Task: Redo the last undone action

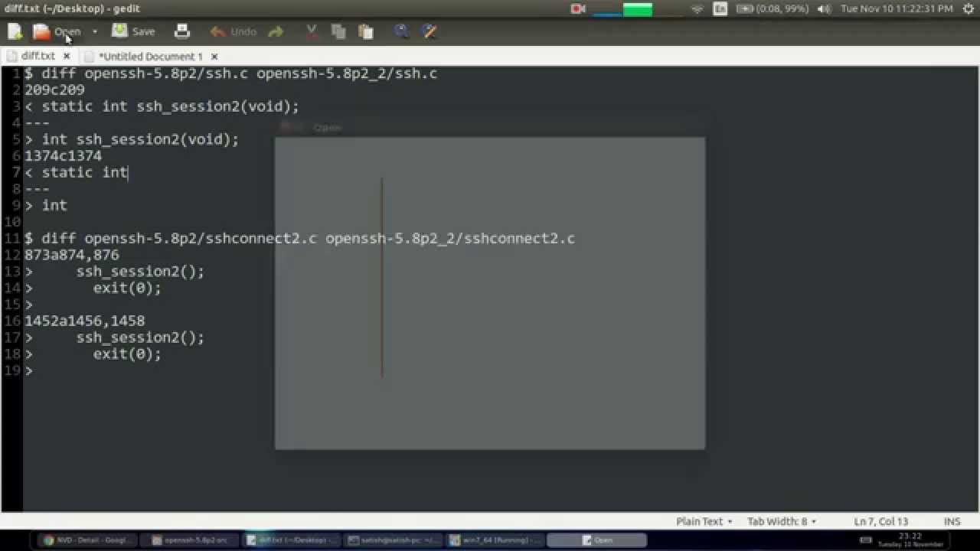Action: [276, 31]
